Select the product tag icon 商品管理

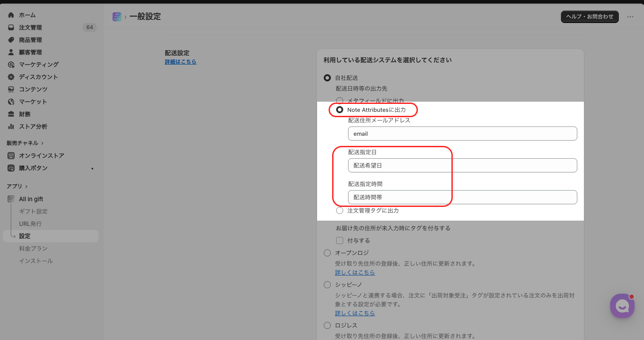(x=11, y=40)
